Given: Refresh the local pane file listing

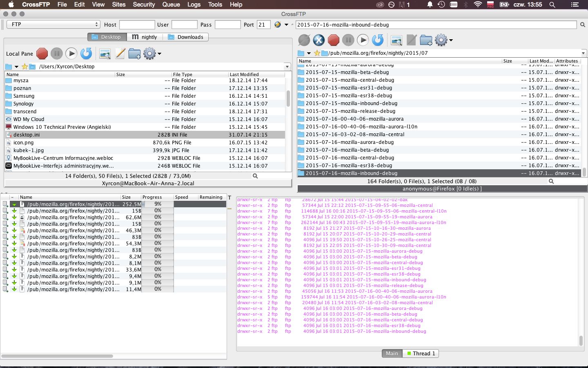Looking at the screenshot, I should (x=86, y=54).
